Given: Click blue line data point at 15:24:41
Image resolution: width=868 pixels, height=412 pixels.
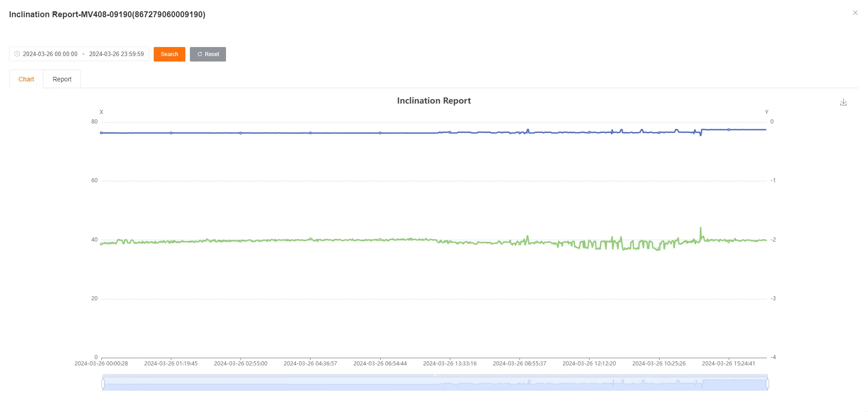Looking at the screenshot, I should pos(729,130).
